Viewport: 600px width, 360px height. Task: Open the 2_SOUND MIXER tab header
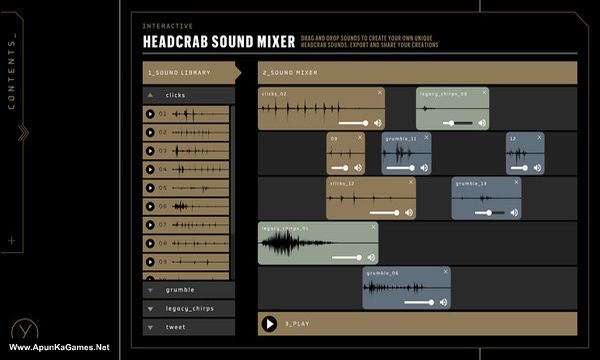[x=417, y=73]
